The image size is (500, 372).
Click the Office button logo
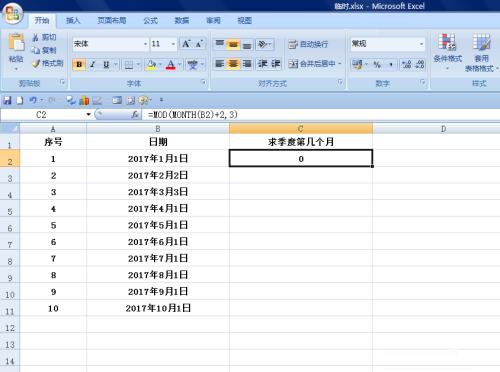[x=12, y=14]
